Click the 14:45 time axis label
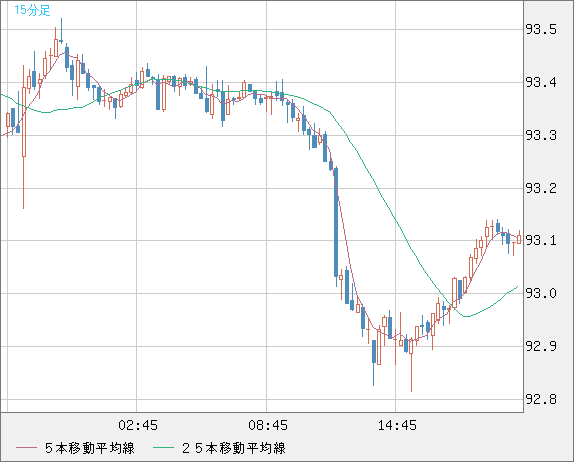The height and width of the screenshot is (462, 574). (x=397, y=425)
